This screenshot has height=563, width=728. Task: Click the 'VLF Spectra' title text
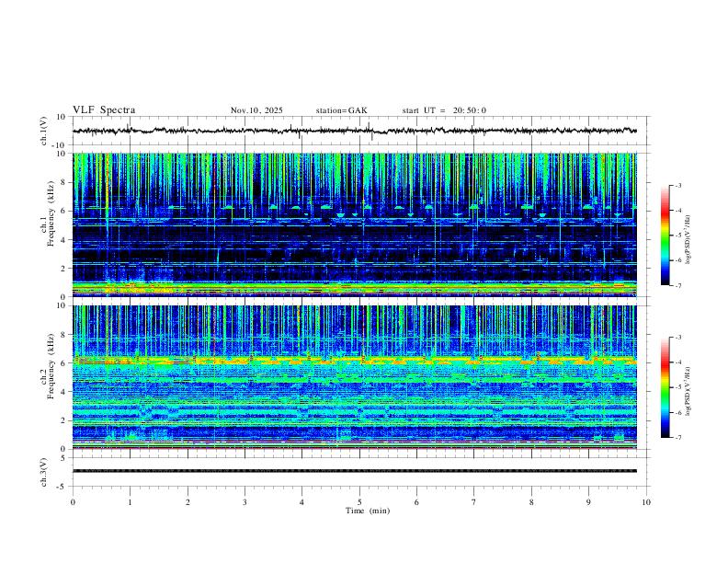[x=104, y=110]
